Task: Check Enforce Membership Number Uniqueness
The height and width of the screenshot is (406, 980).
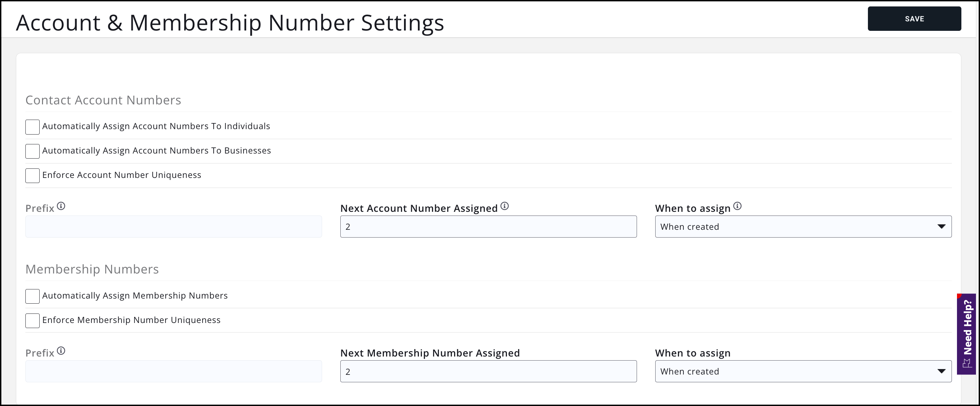Action: pos(32,321)
